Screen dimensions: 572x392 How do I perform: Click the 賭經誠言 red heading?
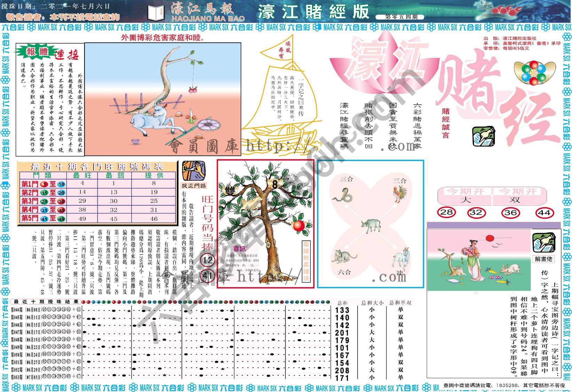445,123
